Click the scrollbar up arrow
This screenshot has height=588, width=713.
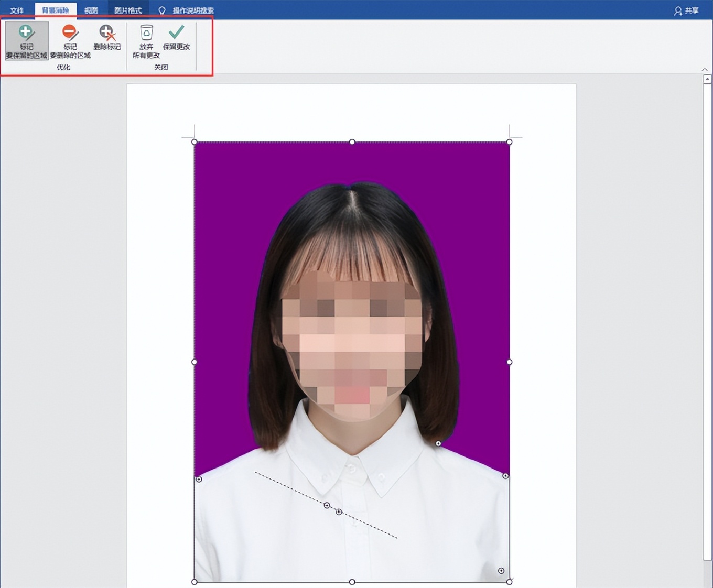tap(707, 79)
